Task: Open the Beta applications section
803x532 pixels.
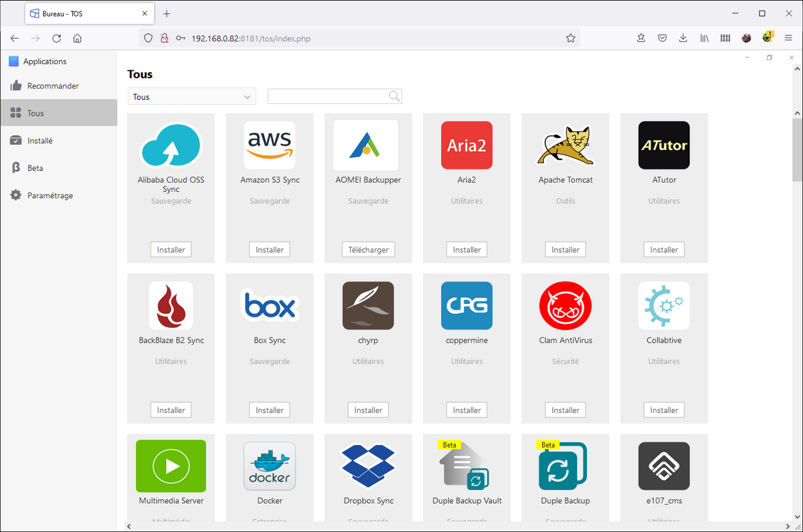Action: 59,168
